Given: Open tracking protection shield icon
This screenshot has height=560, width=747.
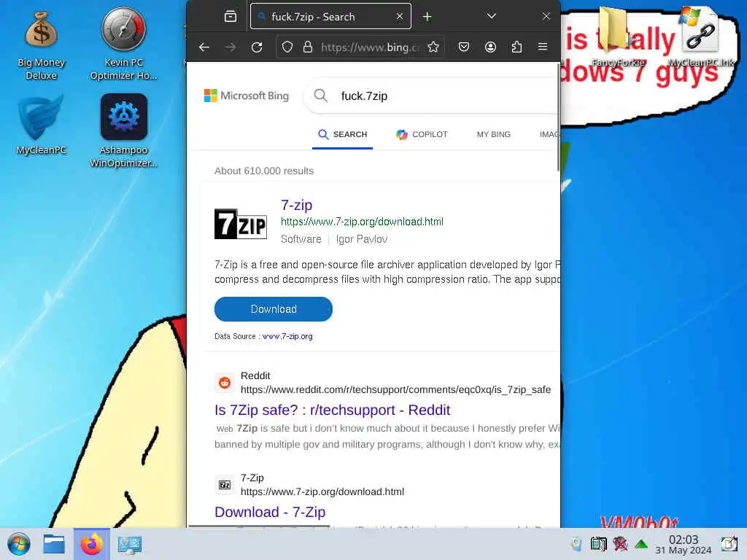Looking at the screenshot, I should click(x=287, y=47).
